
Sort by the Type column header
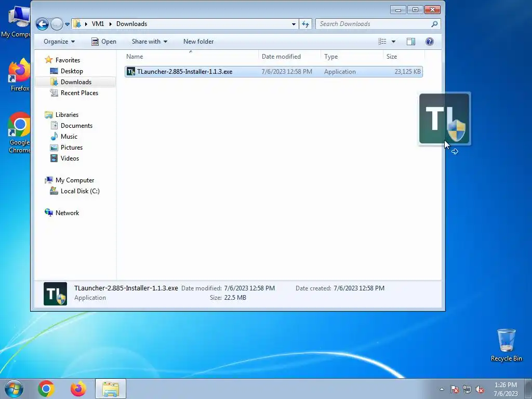point(352,56)
